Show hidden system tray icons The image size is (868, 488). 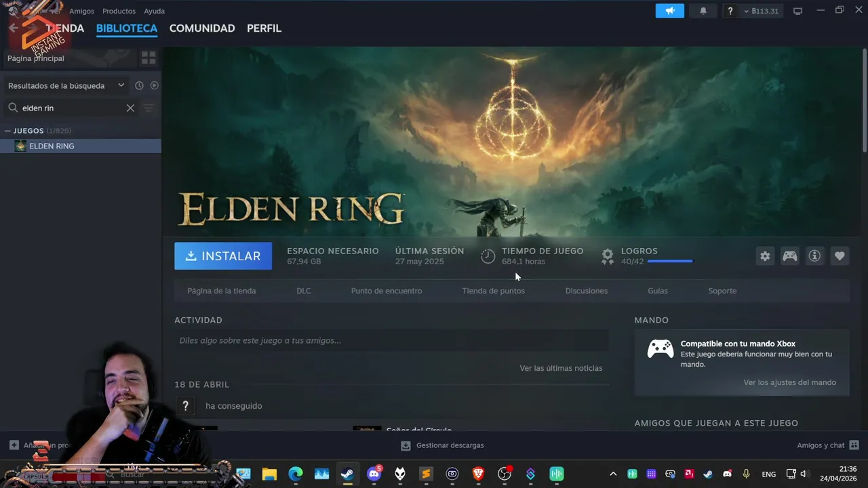tap(613, 474)
